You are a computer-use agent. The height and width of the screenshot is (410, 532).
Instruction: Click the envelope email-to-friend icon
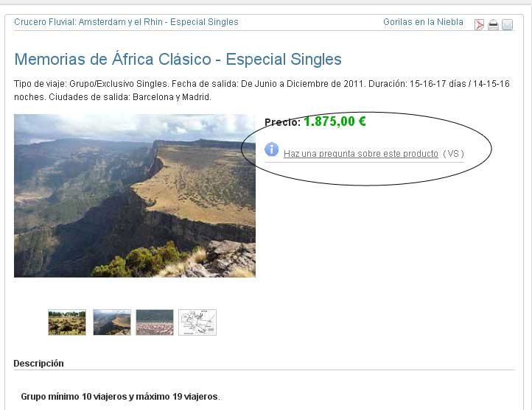tap(507, 25)
